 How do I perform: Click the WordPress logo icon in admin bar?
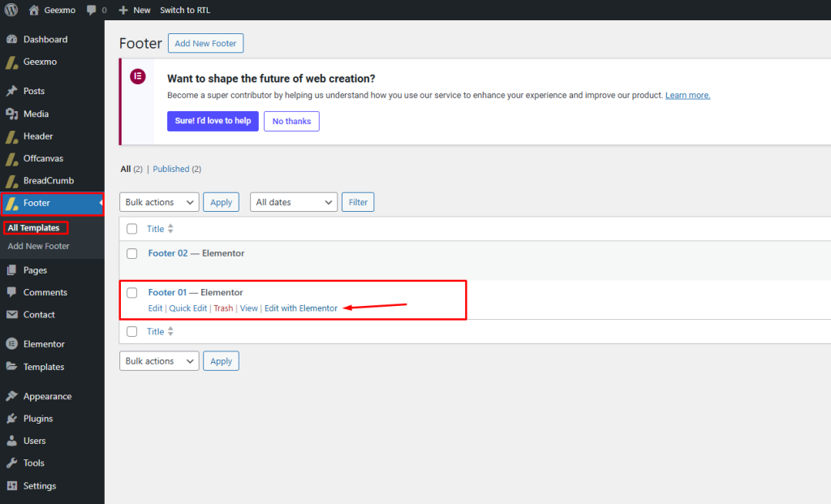click(x=11, y=10)
